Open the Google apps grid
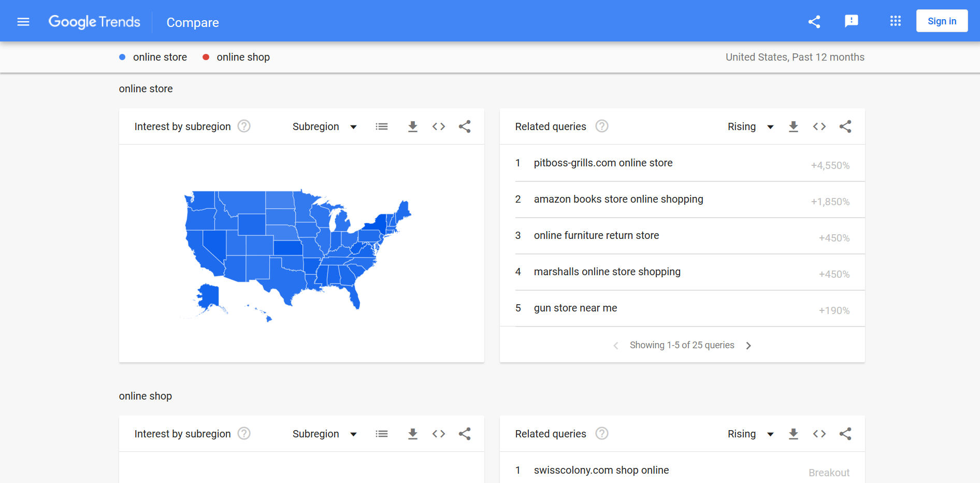The width and height of the screenshot is (980, 483). (896, 21)
